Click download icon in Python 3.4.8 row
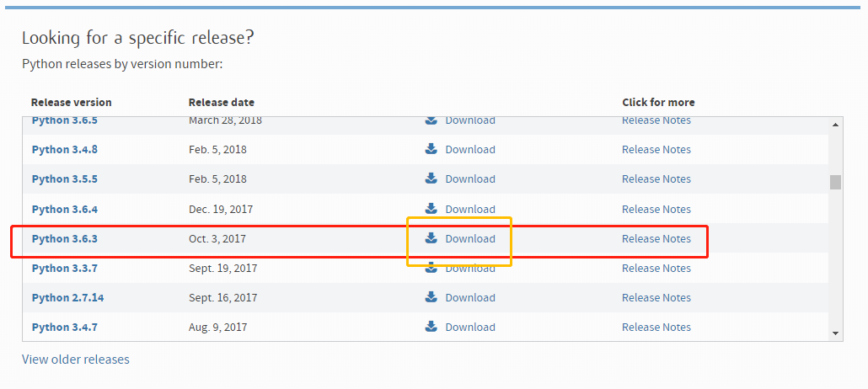868x389 pixels. [x=431, y=149]
